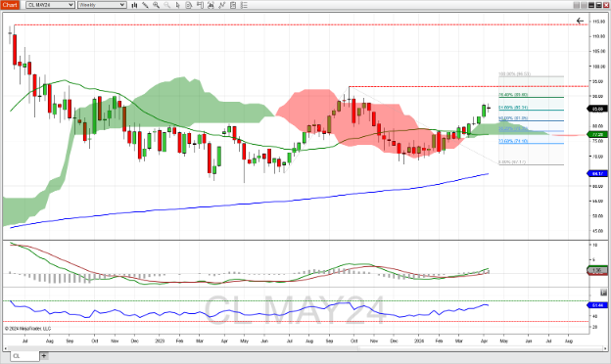Click the 61.80% Fibonacci level label
The height and width of the screenshot is (364, 611).
point(513,107)
